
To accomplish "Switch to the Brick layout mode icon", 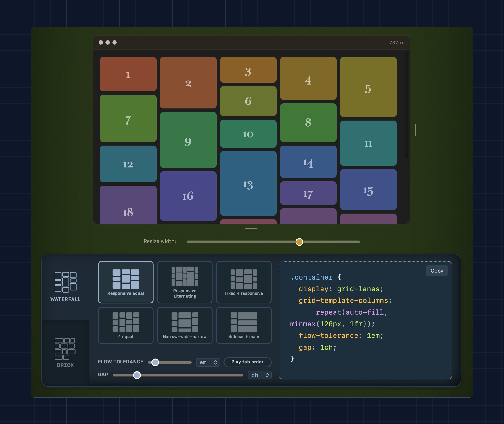I will point(65,352).
